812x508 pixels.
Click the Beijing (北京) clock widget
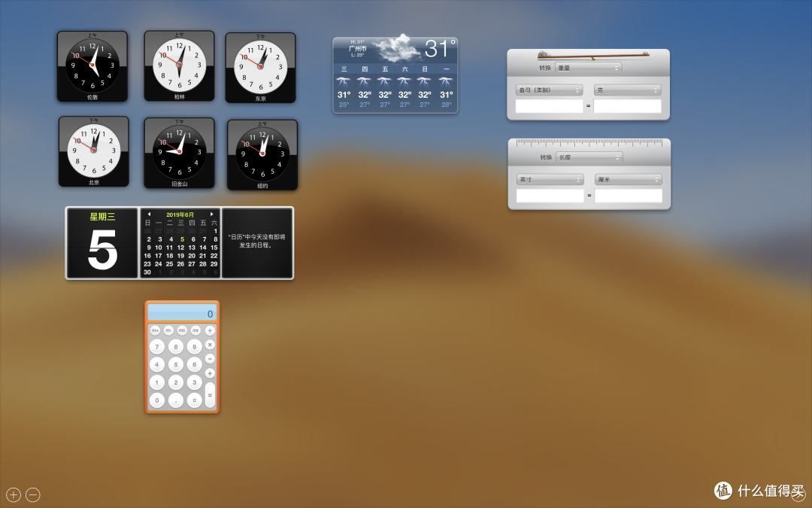tap(94, 151)
